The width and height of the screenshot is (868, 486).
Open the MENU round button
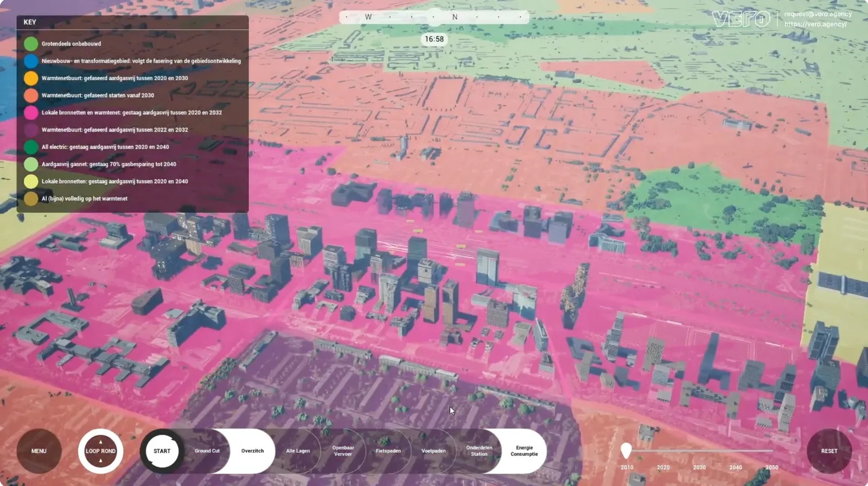[39, 451]
